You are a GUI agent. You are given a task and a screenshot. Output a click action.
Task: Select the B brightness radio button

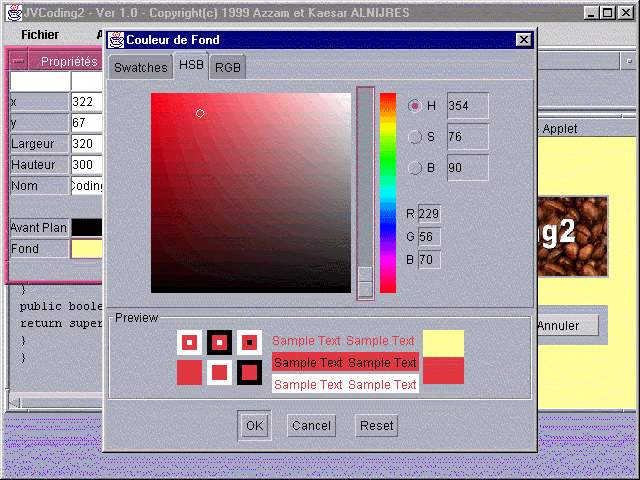(415, 168)
